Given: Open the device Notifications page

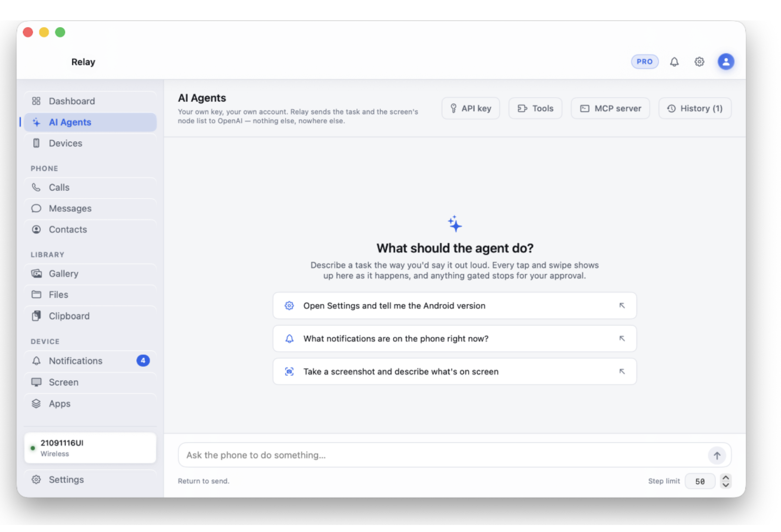Looking at the screenshot, I should point(90,361).
